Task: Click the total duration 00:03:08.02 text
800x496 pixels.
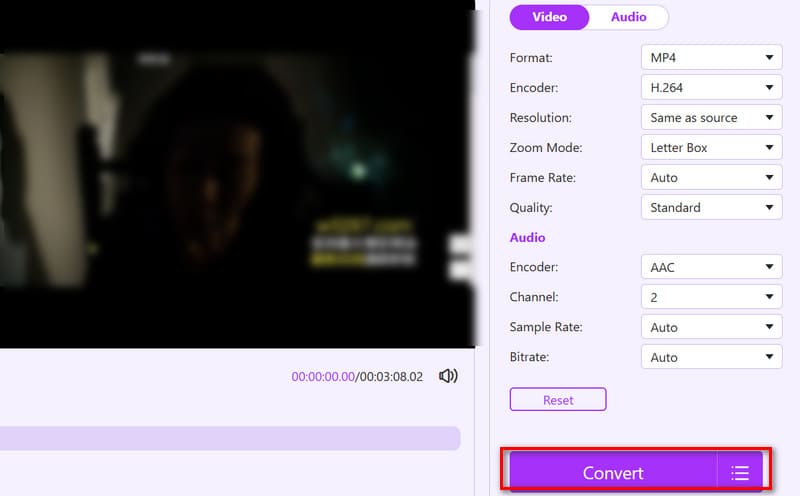Action: (391, 377)
